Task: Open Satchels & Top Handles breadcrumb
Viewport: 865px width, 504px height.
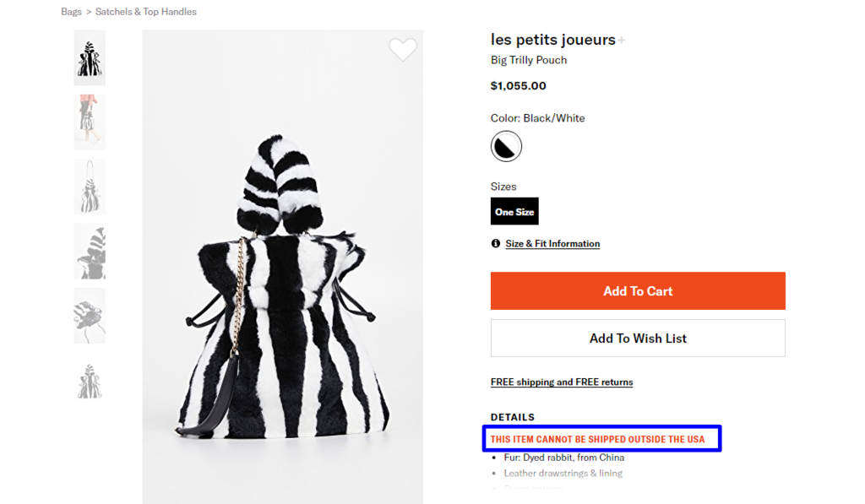Action: (146, 12)
